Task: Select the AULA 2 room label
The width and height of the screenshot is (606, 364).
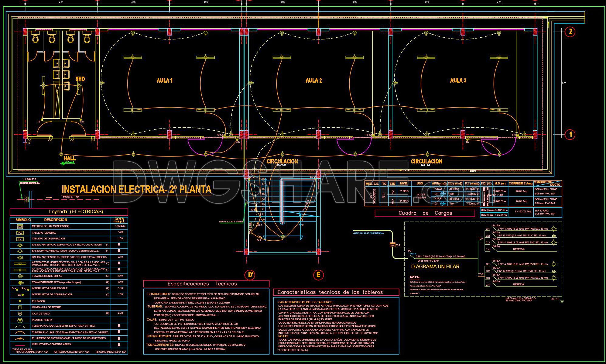Action: 314,81
